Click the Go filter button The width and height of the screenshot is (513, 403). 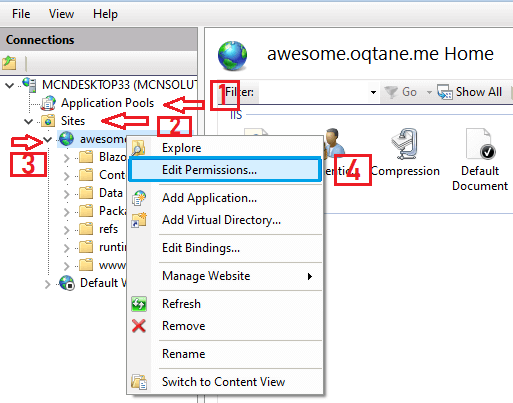click(400, 92)
